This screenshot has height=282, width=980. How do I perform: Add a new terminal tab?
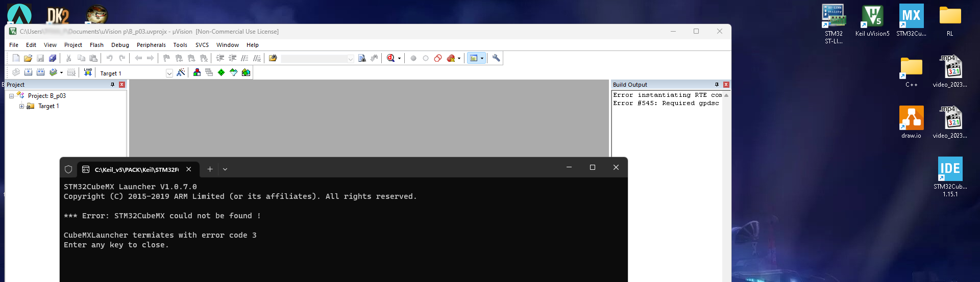point(210,169)
